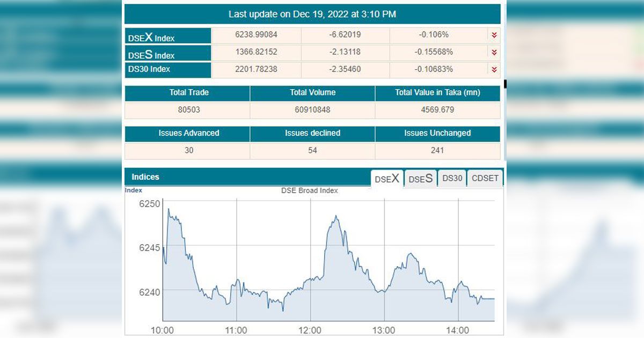Viewport: 644px width, 338px height.
Task: Click the DSES percentage -0.15568%
Action: pyautogui.click(x=434, y=52)
